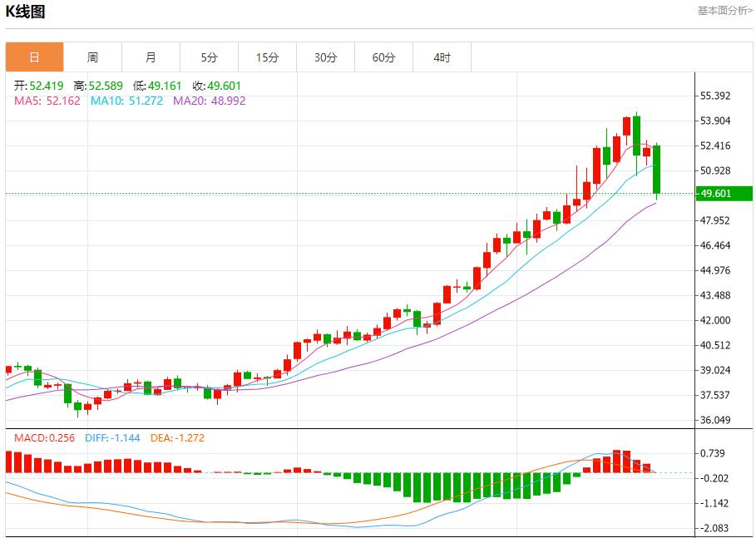Switch to the 周 weekly chart tab
Screen dimensions: 756x538
point(92,57)
